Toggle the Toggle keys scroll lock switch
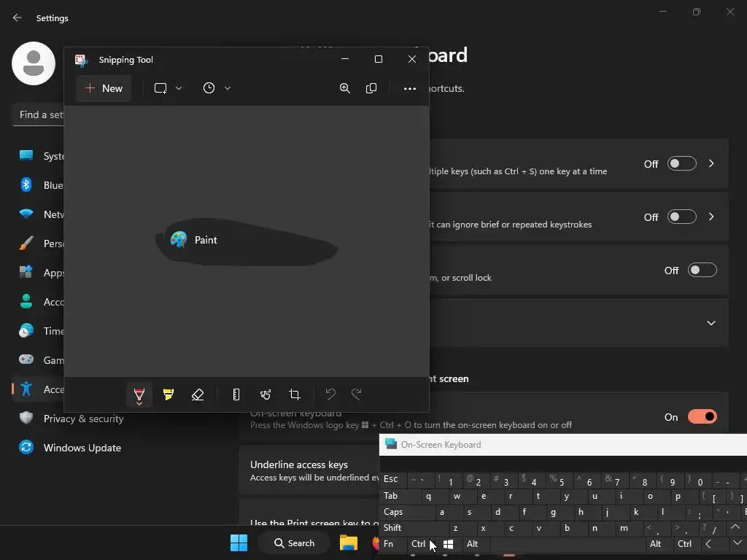 pyautogui.click(x=703, y=271)
